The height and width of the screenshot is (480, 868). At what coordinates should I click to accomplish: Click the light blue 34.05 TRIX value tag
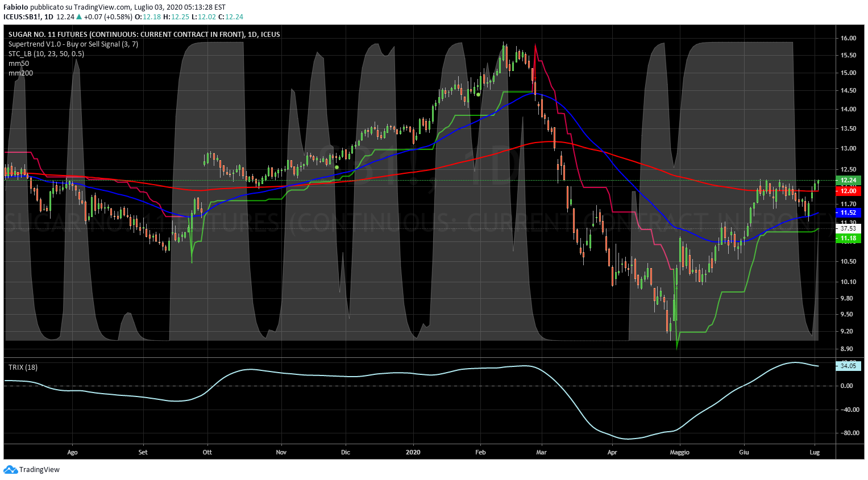click(848, 366)
